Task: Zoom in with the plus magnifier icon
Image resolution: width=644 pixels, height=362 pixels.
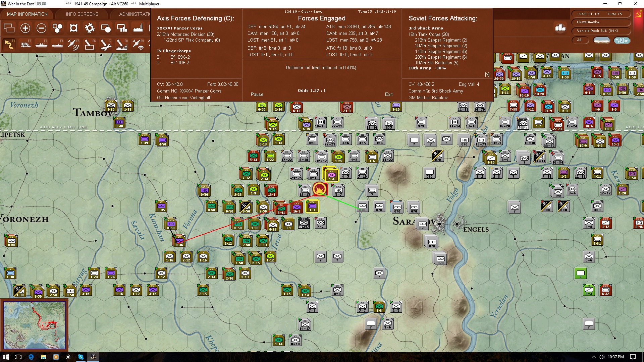Action: coord(25,28)
